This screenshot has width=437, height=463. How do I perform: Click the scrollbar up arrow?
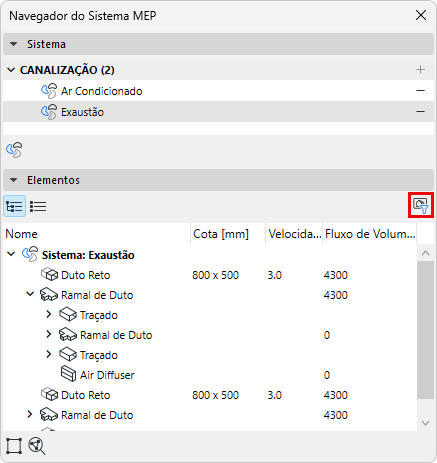coord(425,253)
